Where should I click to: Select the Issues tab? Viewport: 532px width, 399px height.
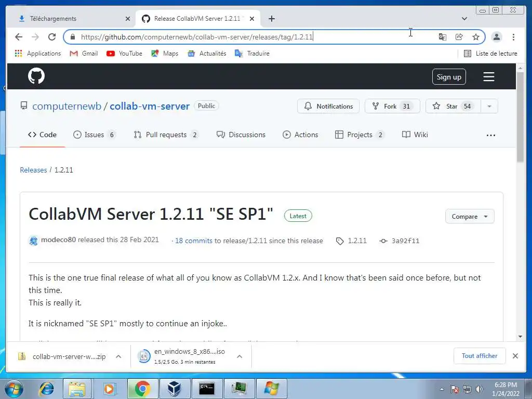(x=95, y=135)
